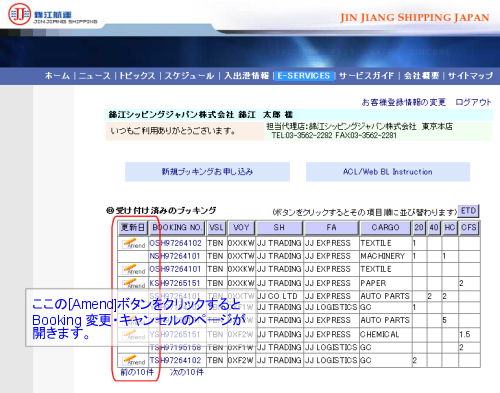Sort by the CFS column header

pyautogui.click(x=469, y=228)
